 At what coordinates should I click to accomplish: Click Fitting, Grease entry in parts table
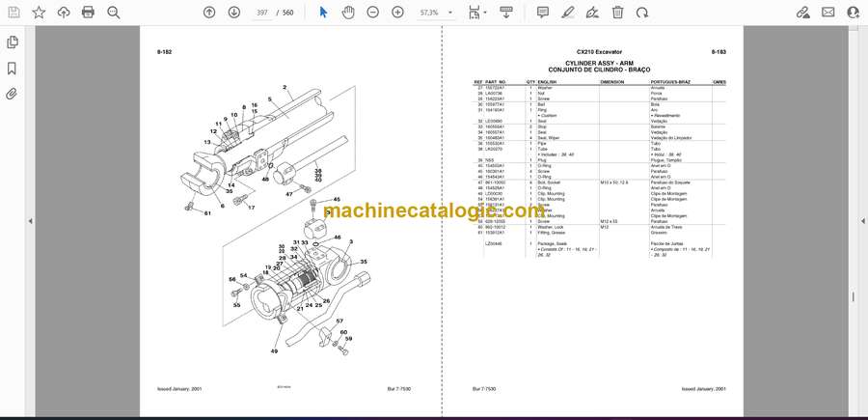pyautogui.click(x=550, y=233)
